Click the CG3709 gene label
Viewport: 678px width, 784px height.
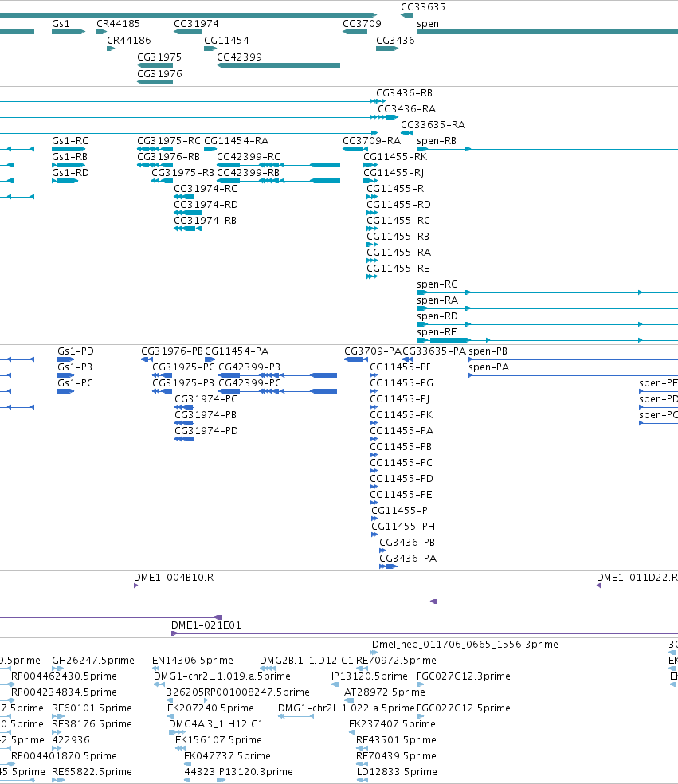(362, 23)
